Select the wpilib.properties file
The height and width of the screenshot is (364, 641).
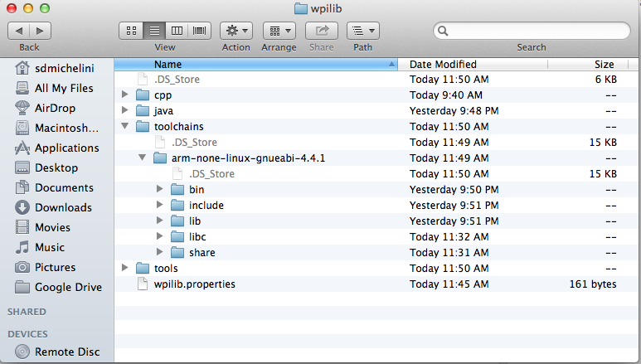(x=194, y=284)
